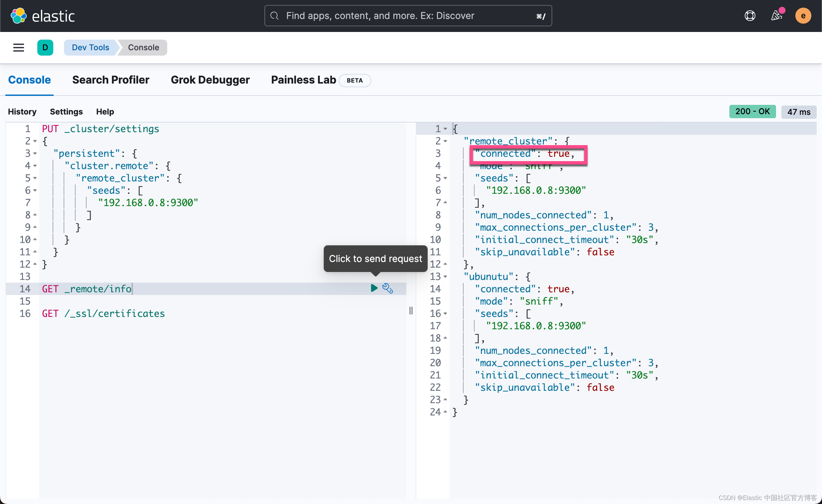Open the help lifebuoy icon
This screenshot has height=504, width=822.
[x=750, y=16]
